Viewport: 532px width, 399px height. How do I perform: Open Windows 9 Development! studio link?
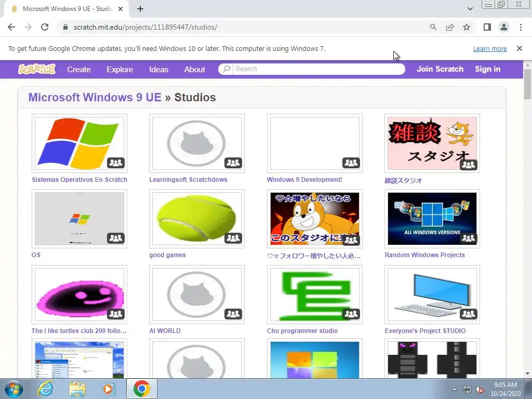(304, 180)
